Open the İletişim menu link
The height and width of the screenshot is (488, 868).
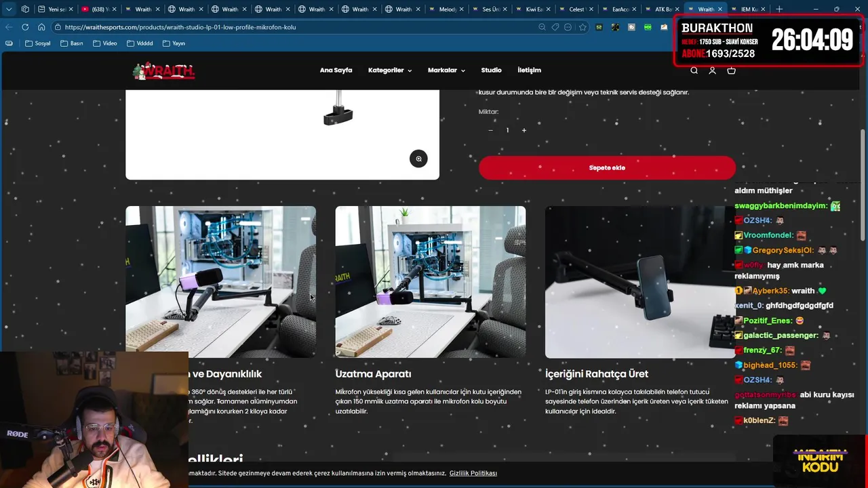[x=529, y=70]
